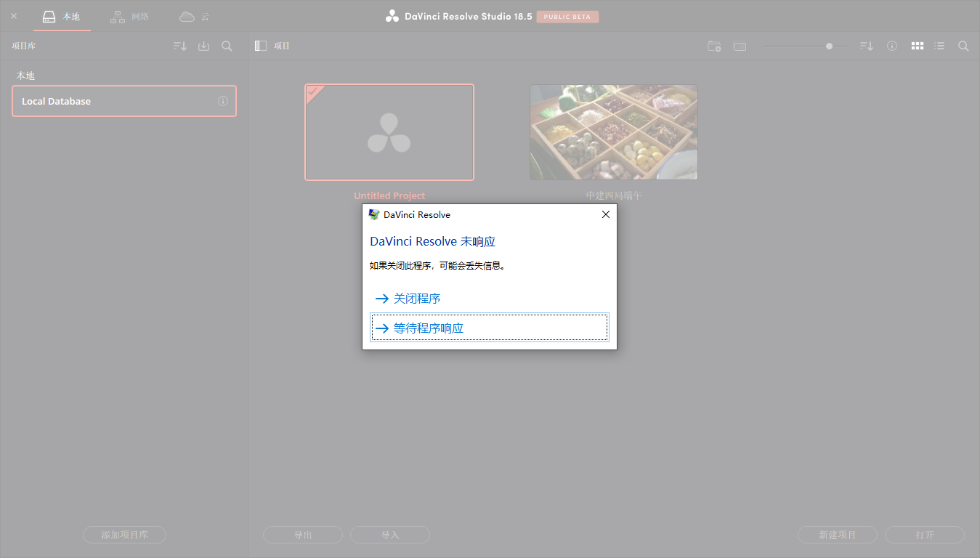The image size is (980, 558).
Task: Choose 关闭程序 in the not-responding dialog
Action: tap(490, 299)
